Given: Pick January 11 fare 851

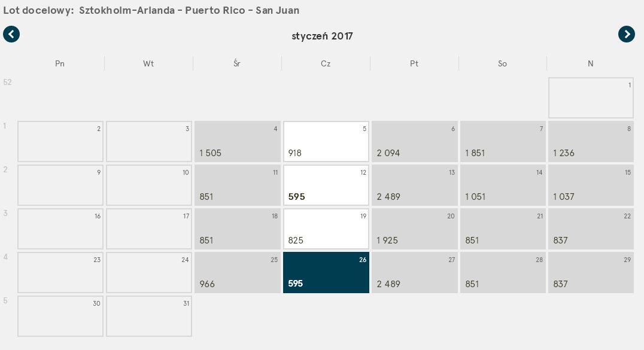Looking at the screenshot, I should click(x=238, y=185).
